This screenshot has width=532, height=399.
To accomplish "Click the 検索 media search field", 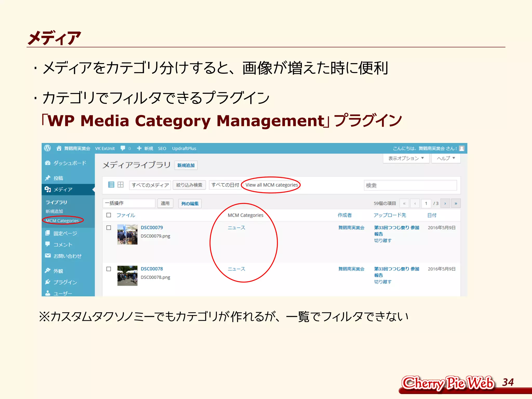I will (x=410, y=185).
